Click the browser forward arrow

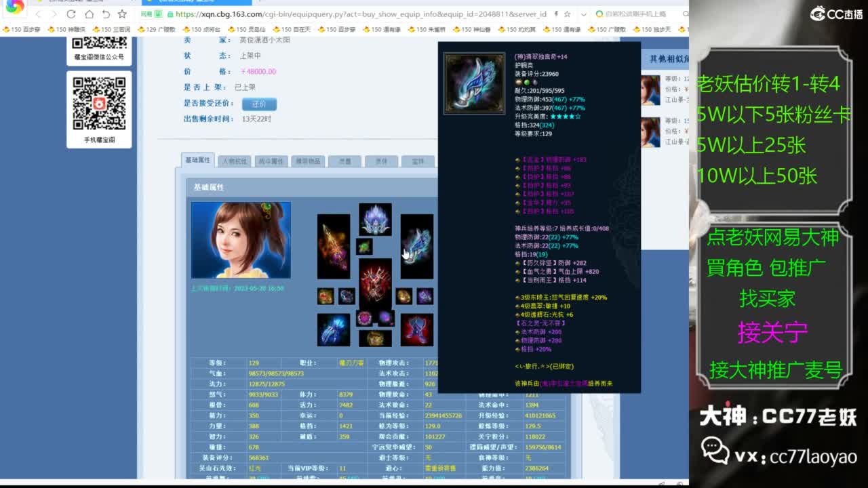[x=55, y=14]
